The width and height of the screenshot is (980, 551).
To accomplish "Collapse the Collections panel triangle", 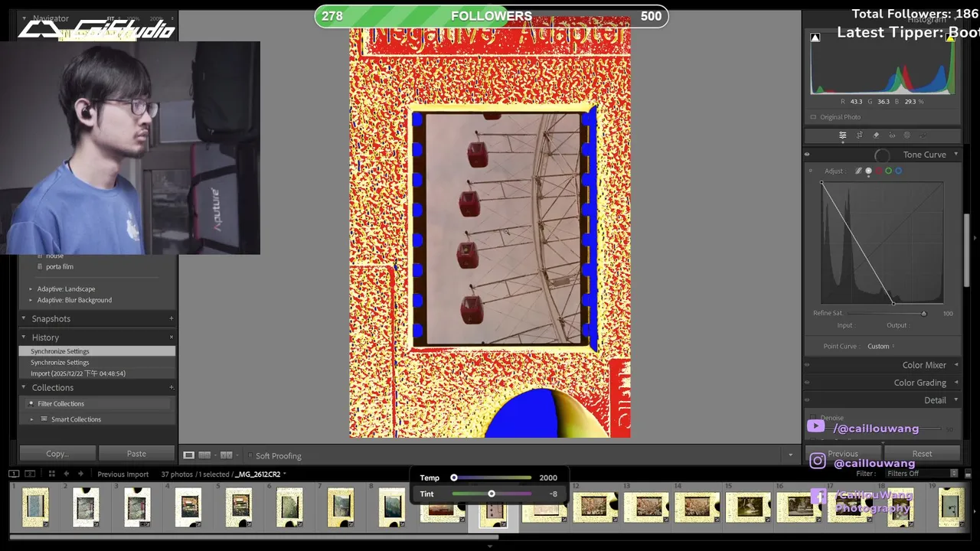I will [x=24, y=387].
